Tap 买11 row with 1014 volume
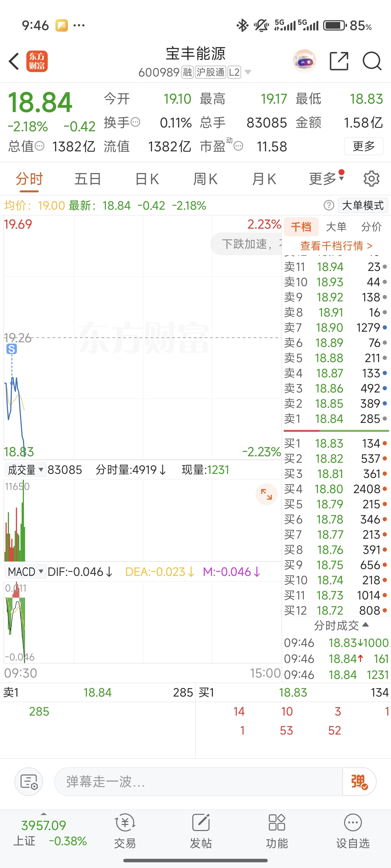Screen dimensions: 391x868 [x=336, y=595]
